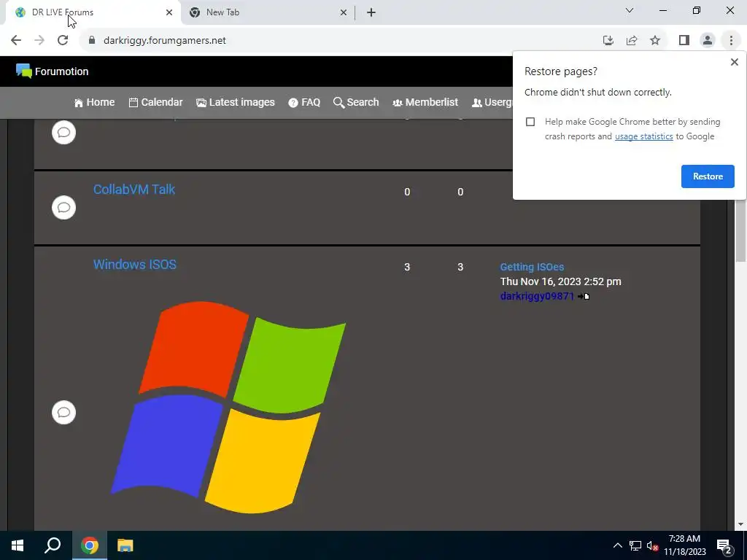747x560 pixels.
Task: View latest post arrow icon beside darkriggy09871
Action: tap(584, 296)
